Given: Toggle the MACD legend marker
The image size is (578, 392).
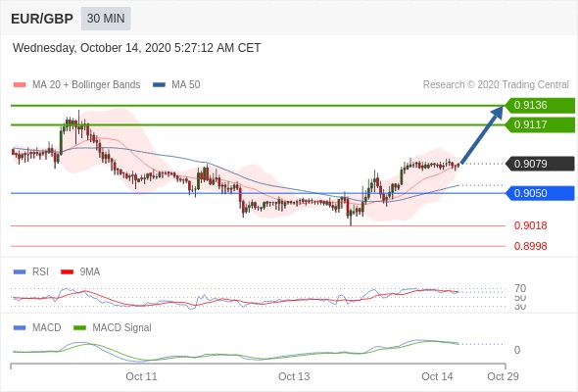Looking at the screenshot, I should point(20,328).
